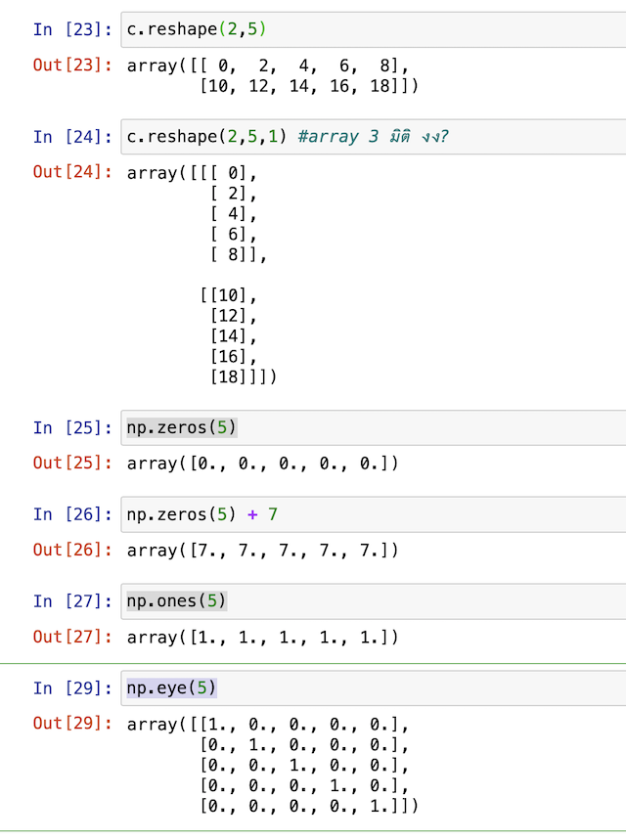Click the [14] row in Out[24]

click(x=233, y=335)
